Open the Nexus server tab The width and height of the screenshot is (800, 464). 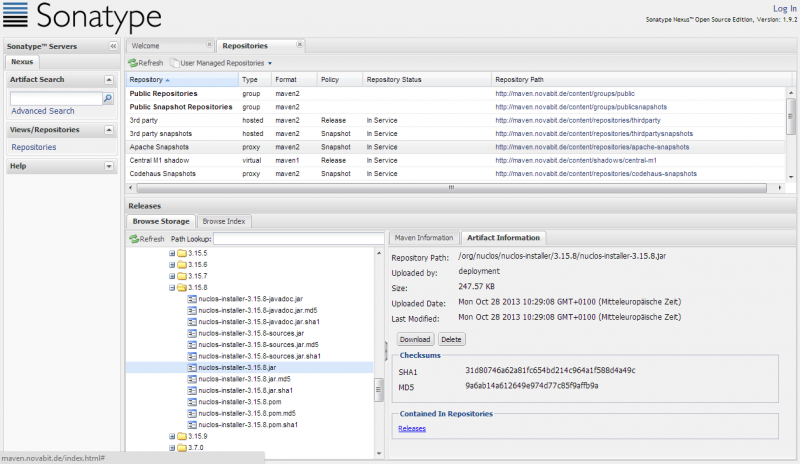pyautogui.click(x=22, y=62)
